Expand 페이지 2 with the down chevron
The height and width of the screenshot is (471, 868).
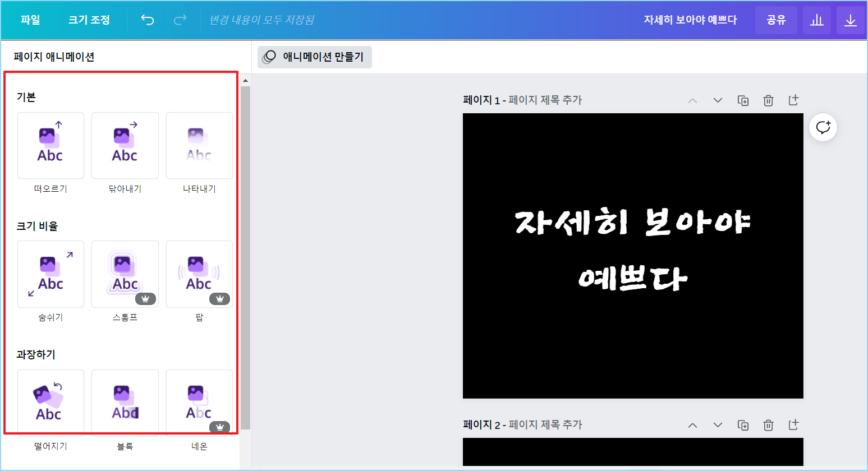[x=718, y=424]
